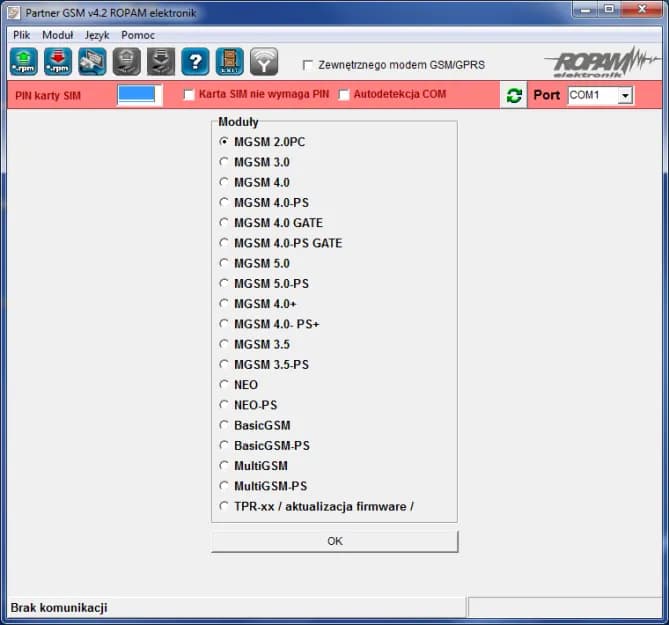Screen dimensions: 669x625
Task: Open the Plik menu
Action: (21, 35)
